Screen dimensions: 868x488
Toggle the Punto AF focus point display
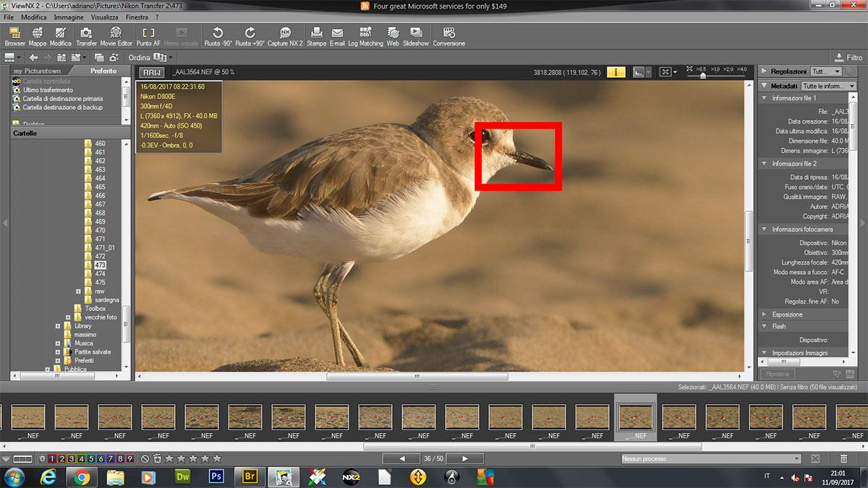[148, 35]
